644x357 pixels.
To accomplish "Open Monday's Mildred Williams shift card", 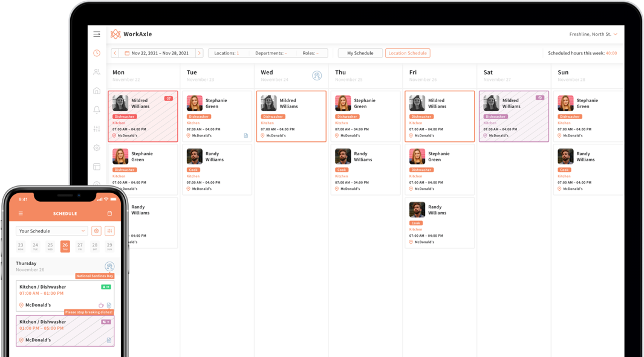I will [x=143, y=117].
